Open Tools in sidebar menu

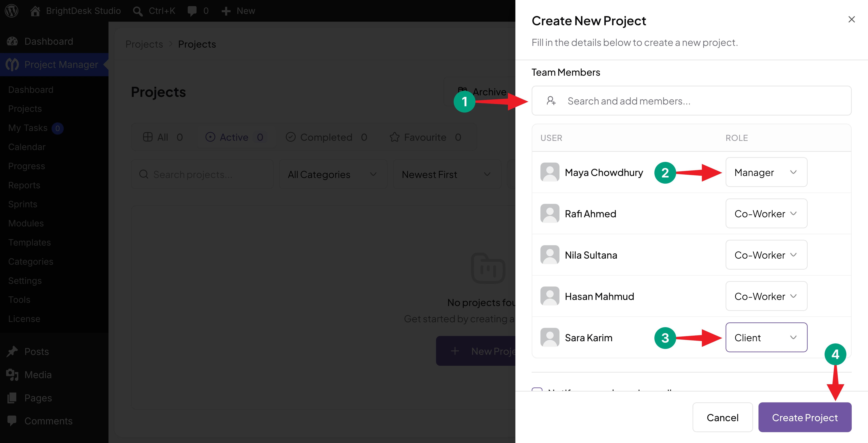tap(19, 300)
